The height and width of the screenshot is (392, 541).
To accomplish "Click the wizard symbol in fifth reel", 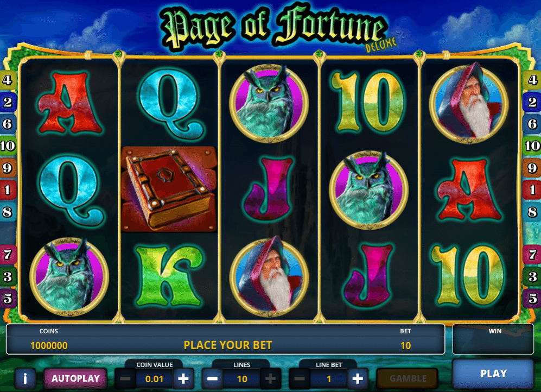I will pyautogui.click(x=468, y=103).
